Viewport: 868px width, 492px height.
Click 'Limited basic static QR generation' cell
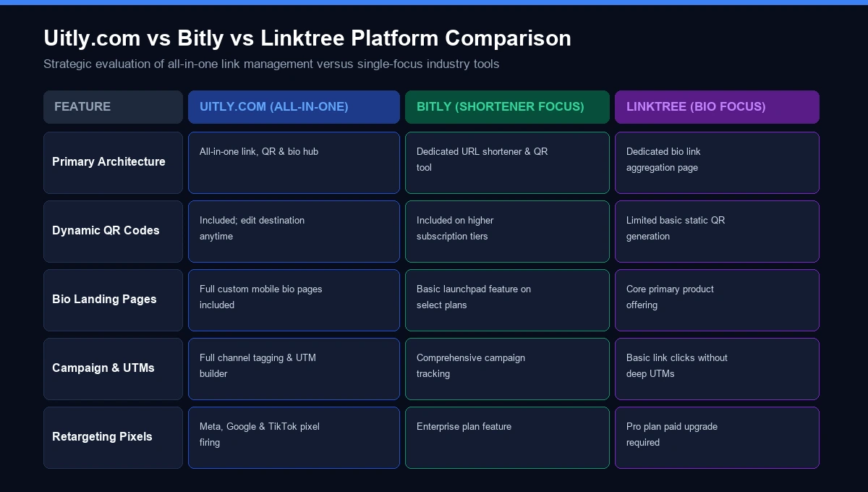tap(717, 232)
